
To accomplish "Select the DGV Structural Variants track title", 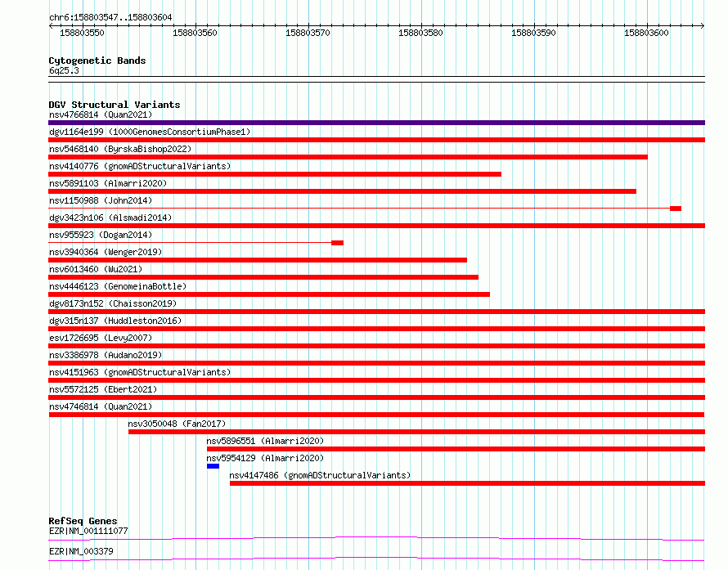I will point(115,105).
